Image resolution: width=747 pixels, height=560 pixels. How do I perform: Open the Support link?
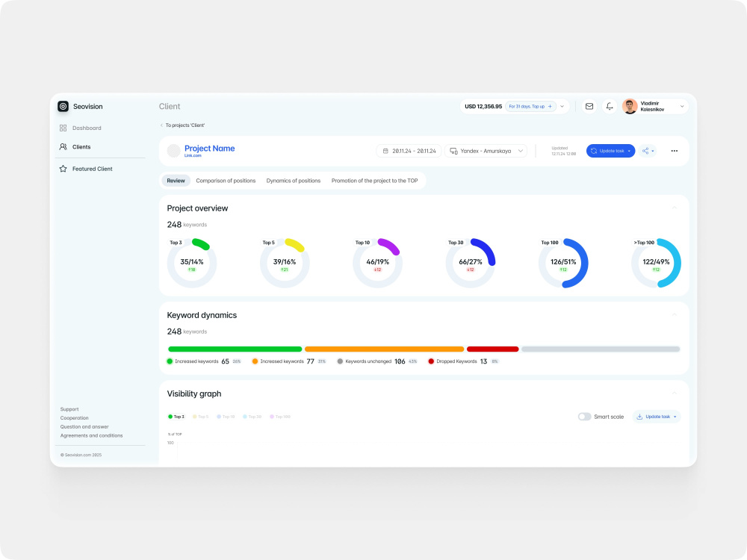pos(69,409)
